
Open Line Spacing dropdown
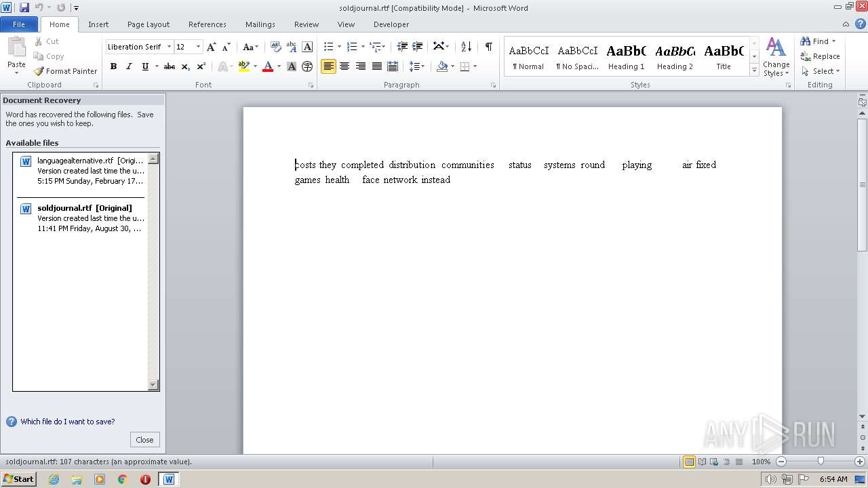click(416, 66)
